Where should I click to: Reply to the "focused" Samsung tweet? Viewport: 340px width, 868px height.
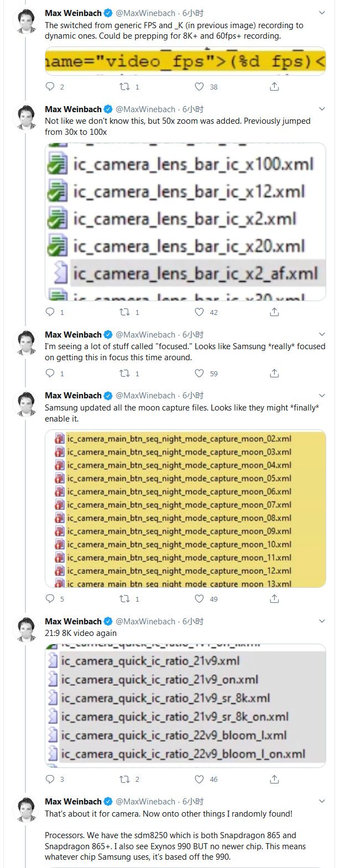tap(50, 373)
